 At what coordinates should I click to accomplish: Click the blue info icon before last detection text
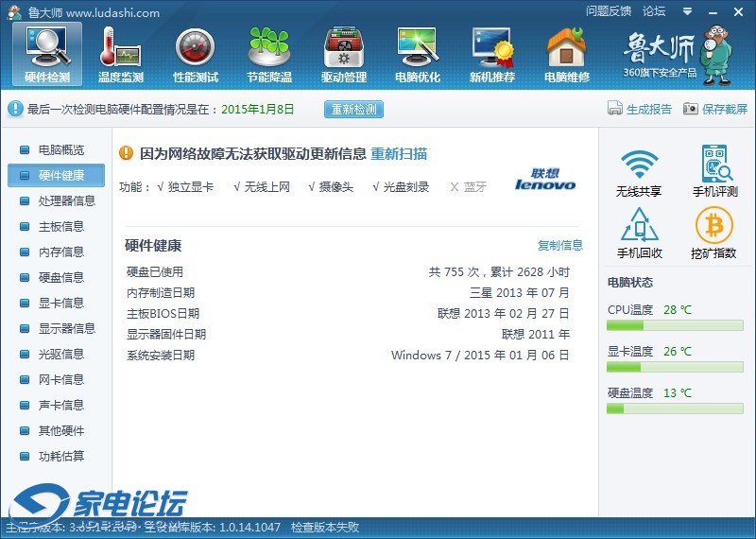tap(15, 109)
